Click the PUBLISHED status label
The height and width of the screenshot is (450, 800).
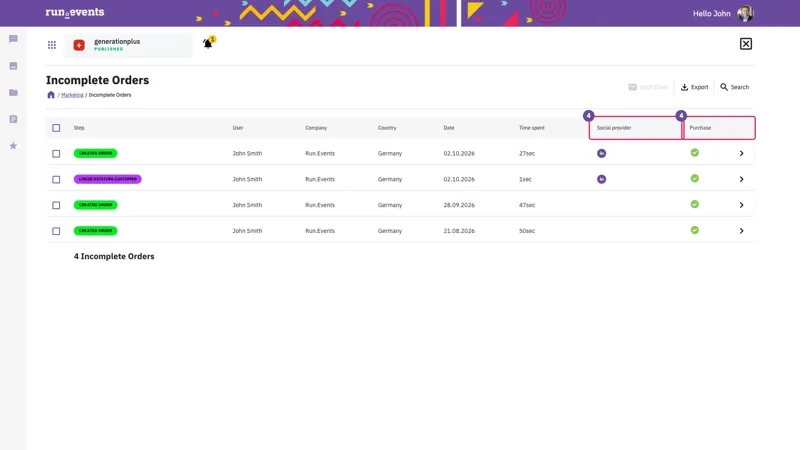coord(109,49)
